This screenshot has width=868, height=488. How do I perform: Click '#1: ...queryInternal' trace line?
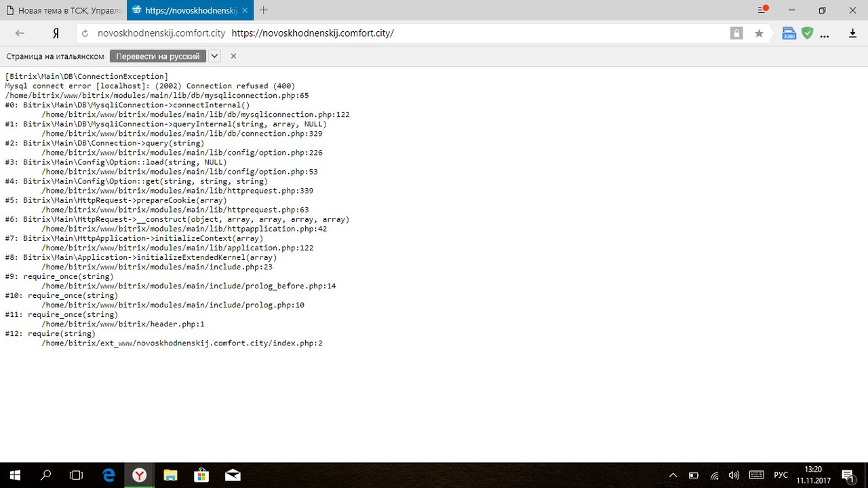pos(165,124)
